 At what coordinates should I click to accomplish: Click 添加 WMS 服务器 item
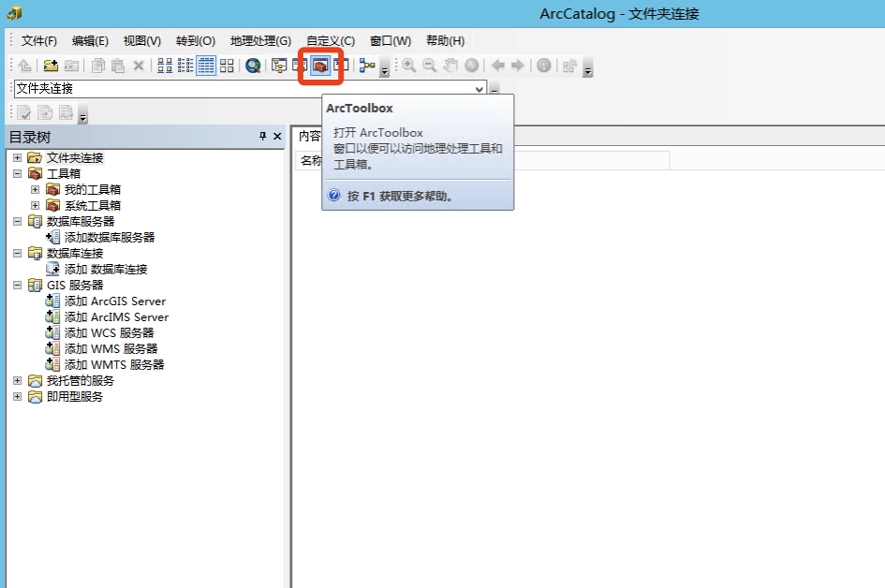click(x=111, y=348)
